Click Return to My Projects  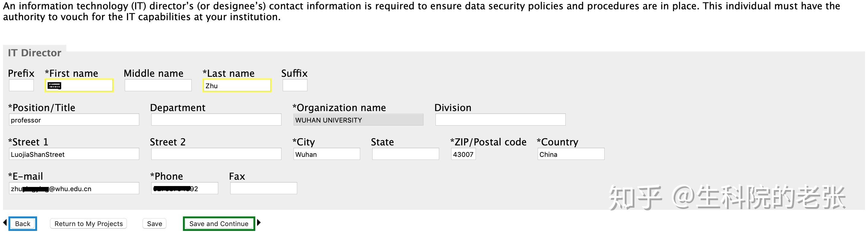click(89, 224)
